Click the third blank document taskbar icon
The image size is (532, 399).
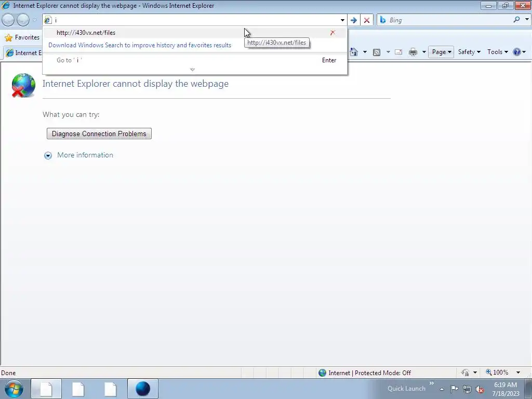(110, 389)
